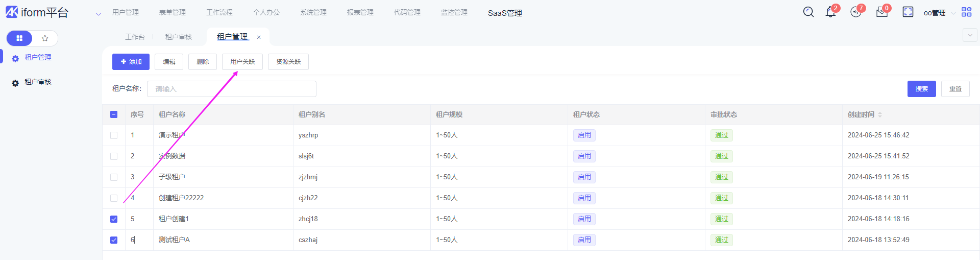Viewport: 980px width, 260px height.
Task: Uncheck the checkbox for 租户创建1
Action: point(114,219)
